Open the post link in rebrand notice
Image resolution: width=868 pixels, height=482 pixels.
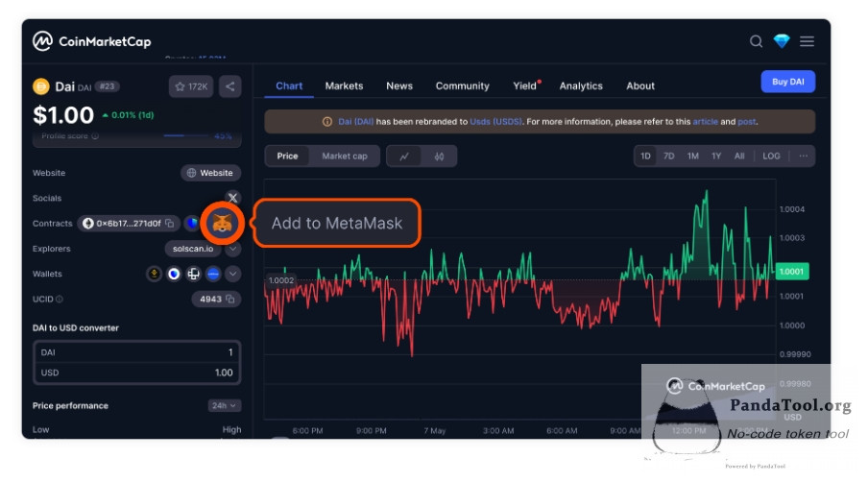[x=746, y=122]
